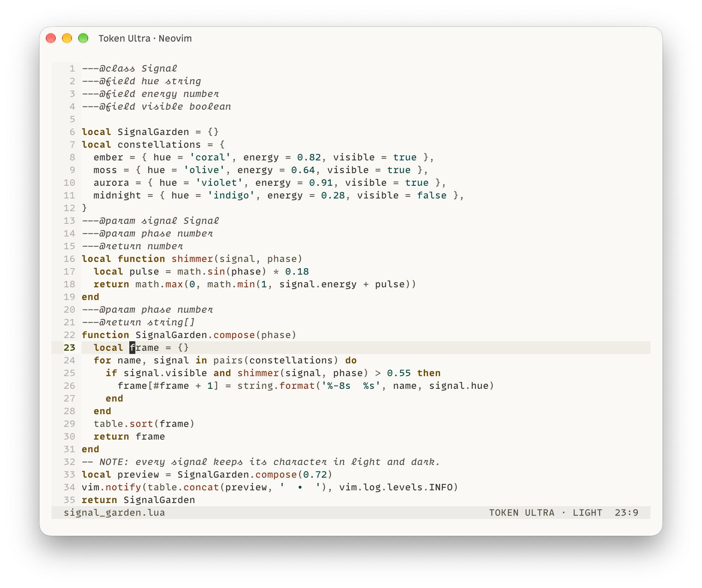Click the 'shimmer' function name on line 16
The width and height of the screenshot is (702, 588).
coord(192,259)
